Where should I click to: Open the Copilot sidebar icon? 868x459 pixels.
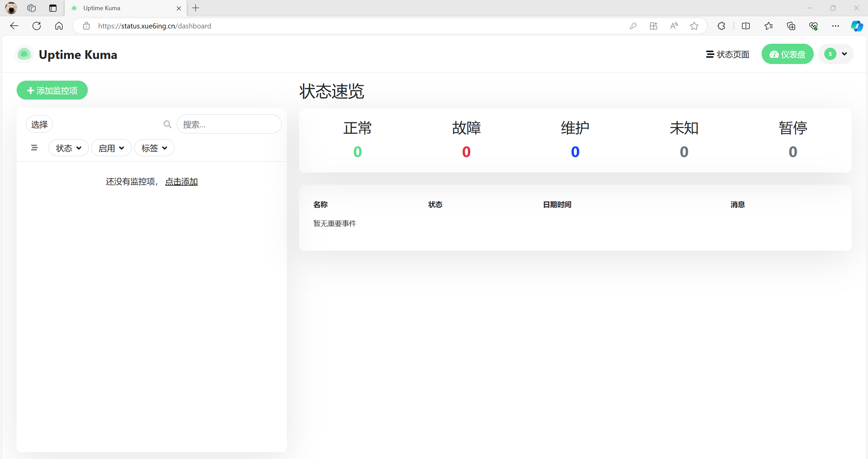pos(857,26)
